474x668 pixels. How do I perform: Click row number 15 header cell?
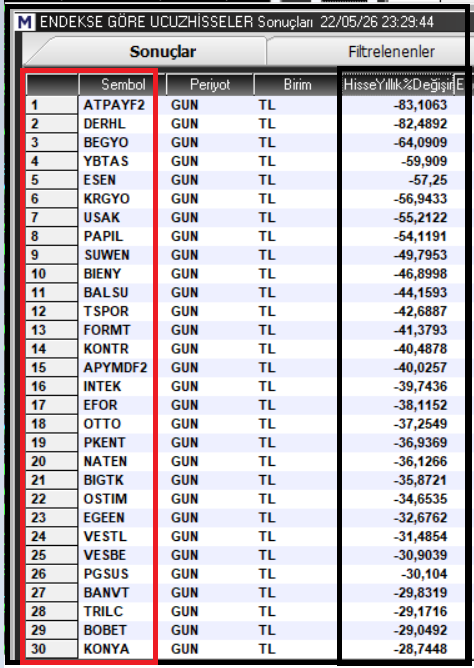tap(52, 367)
